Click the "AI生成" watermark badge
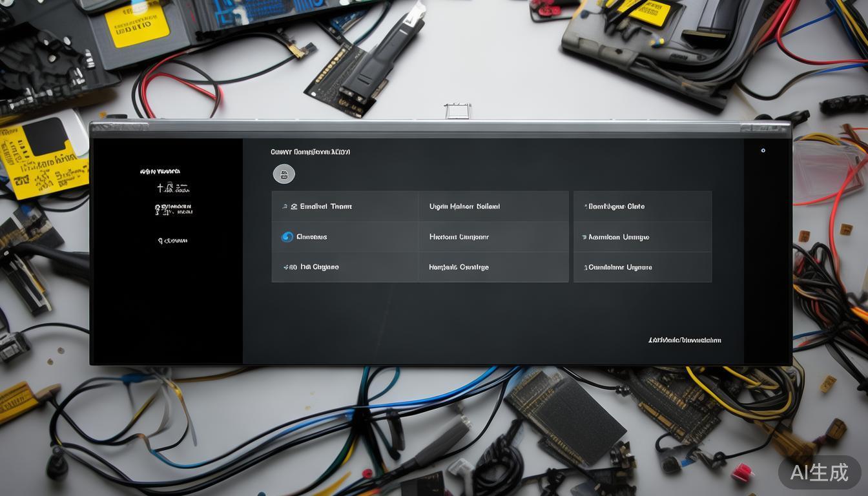This screenshot has height=496, width=868. [x=819, y=472]
